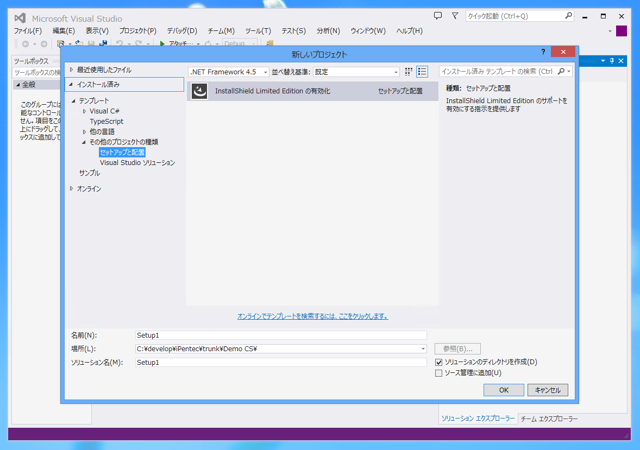The height and width of the screenshot is (450, 640).
Task: Confirm with the OK button
Action: [504, 390]
